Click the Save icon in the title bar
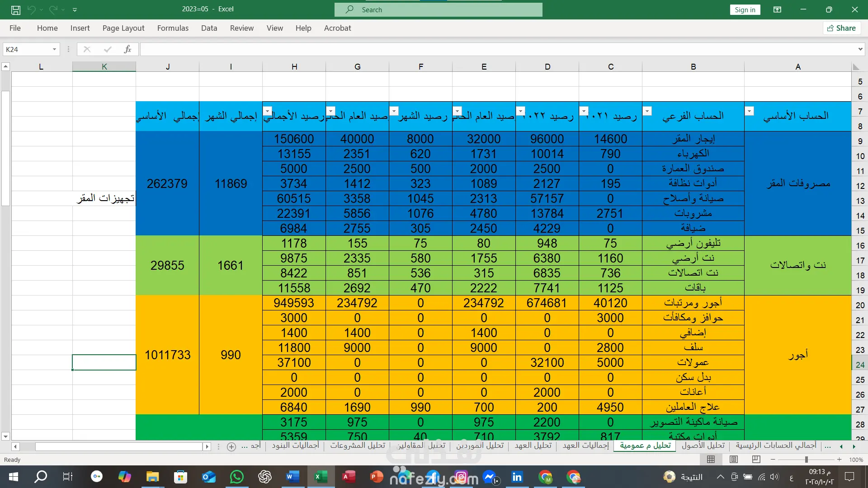Screen dimensions: 868x488 click(16, 9)
